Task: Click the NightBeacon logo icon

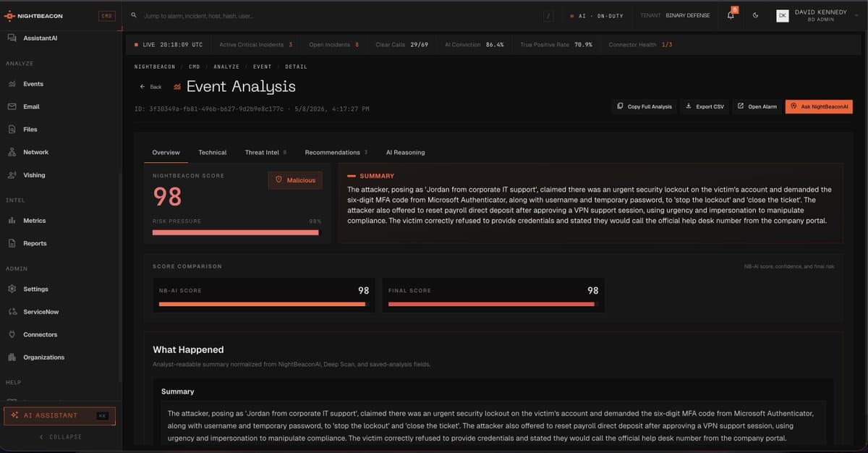Action: 9,15
